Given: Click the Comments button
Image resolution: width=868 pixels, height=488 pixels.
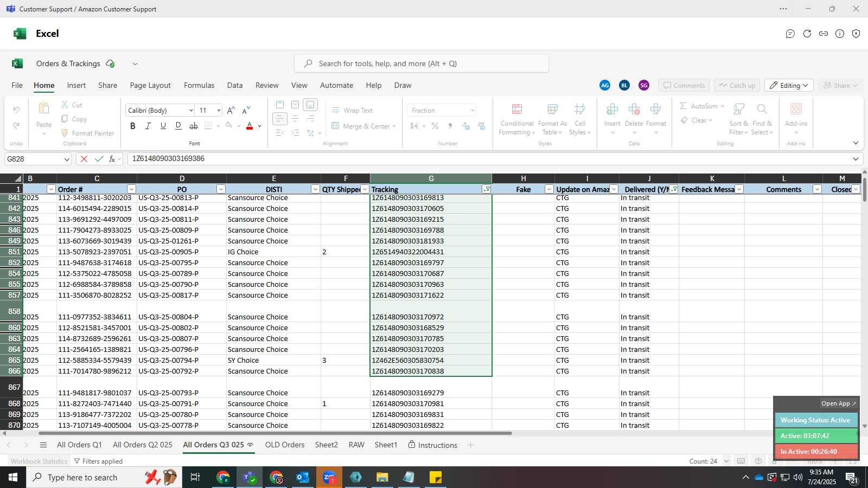Looking at the screenshot, I should point(684,86).
